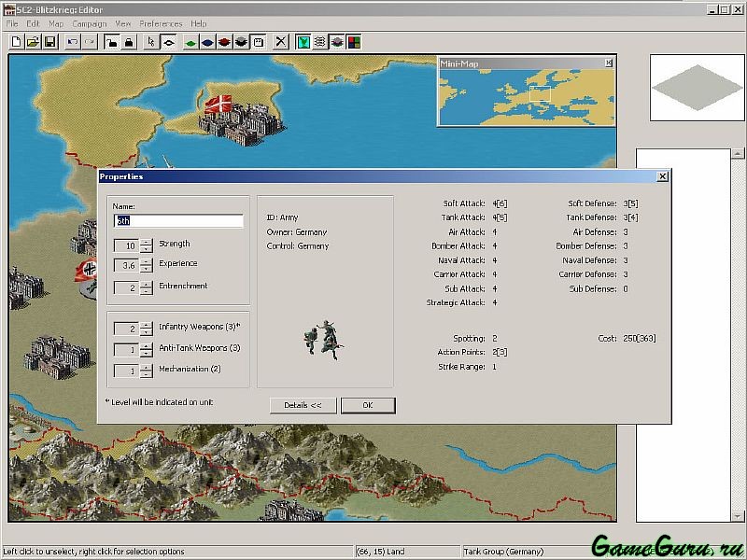Open the Help menu
The width and height of the screenshot is (747, 560).
pos(199,23)
